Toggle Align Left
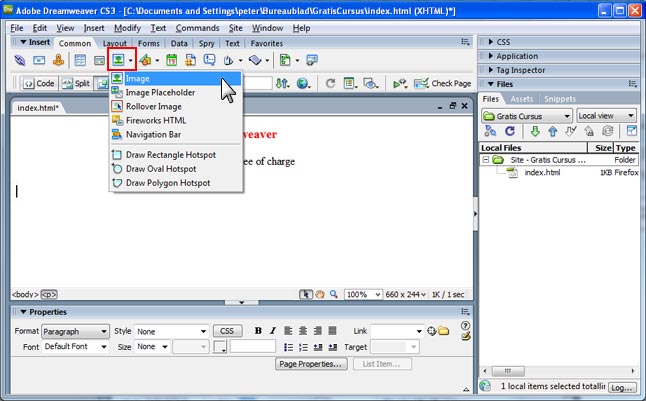The width and height of the screenshot is (646, 401). coord(288,331)
